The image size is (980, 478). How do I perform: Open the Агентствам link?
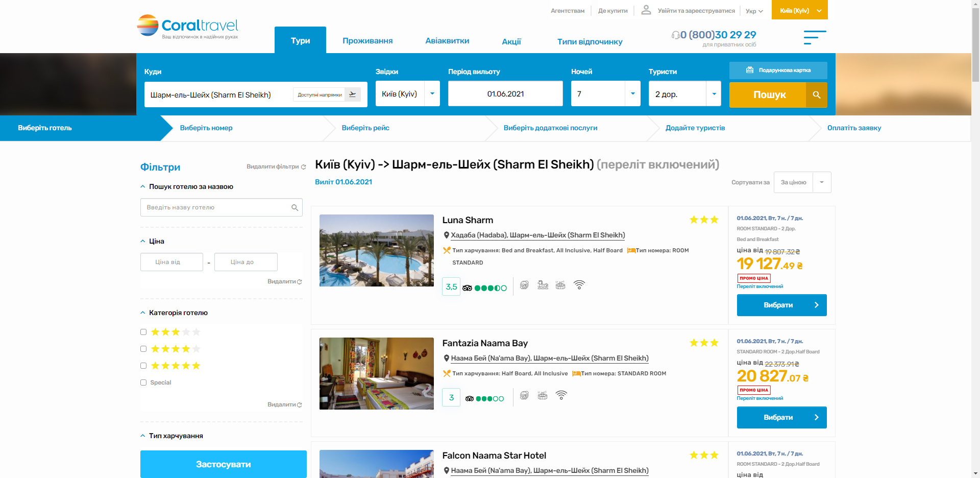pos(568,11)
